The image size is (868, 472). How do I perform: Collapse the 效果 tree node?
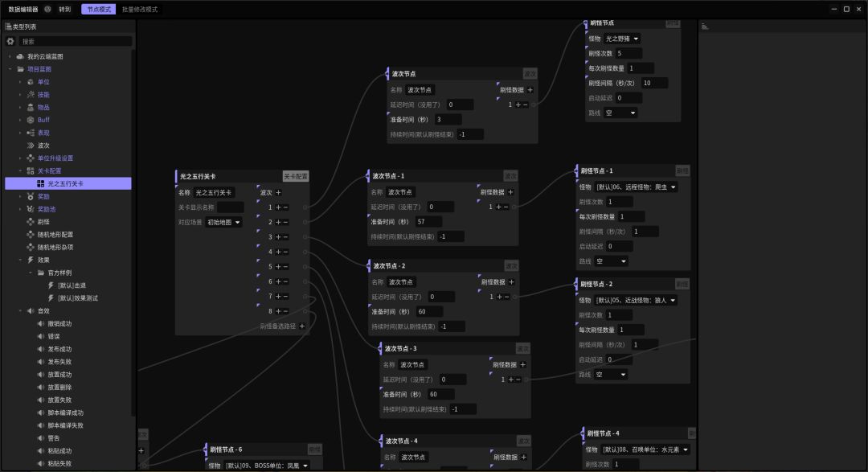pos(20,260)
